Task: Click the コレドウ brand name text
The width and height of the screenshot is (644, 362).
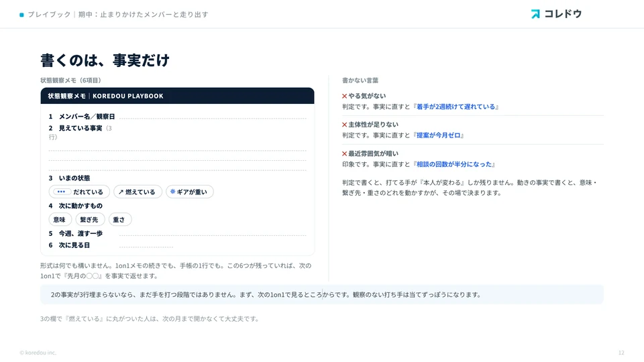Action: [563, 14]
